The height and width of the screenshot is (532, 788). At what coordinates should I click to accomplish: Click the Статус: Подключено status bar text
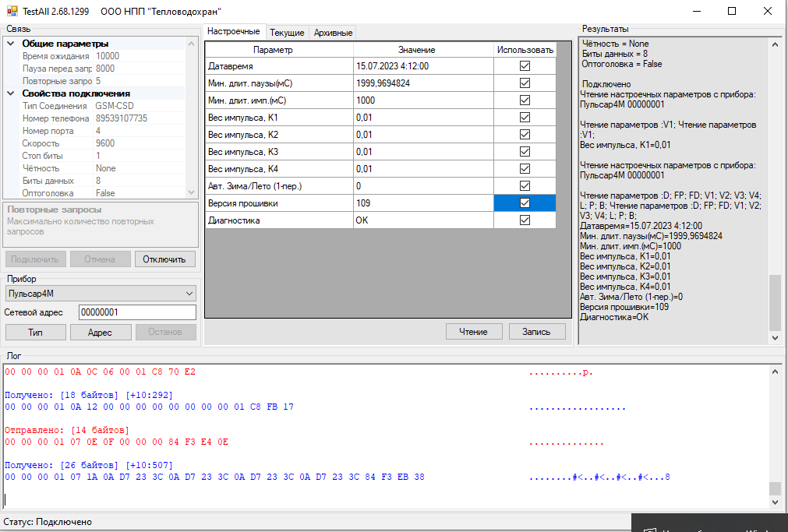(x=48, y=522)
